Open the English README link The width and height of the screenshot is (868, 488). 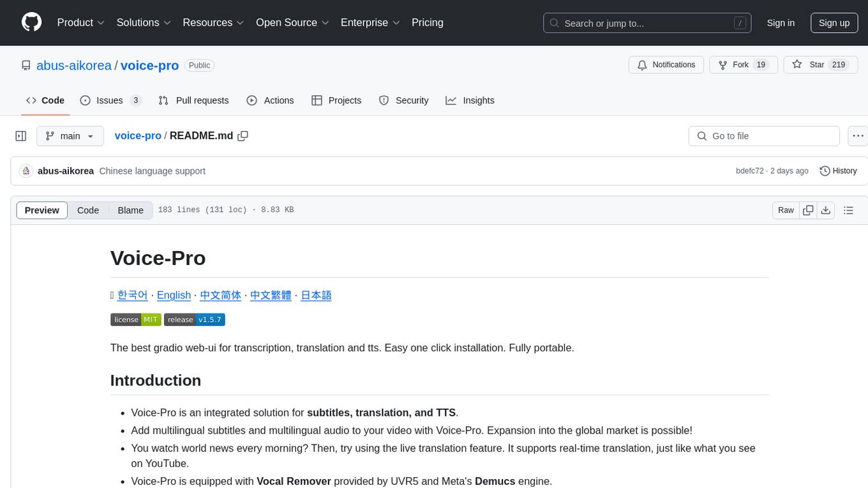click(174, 295)
